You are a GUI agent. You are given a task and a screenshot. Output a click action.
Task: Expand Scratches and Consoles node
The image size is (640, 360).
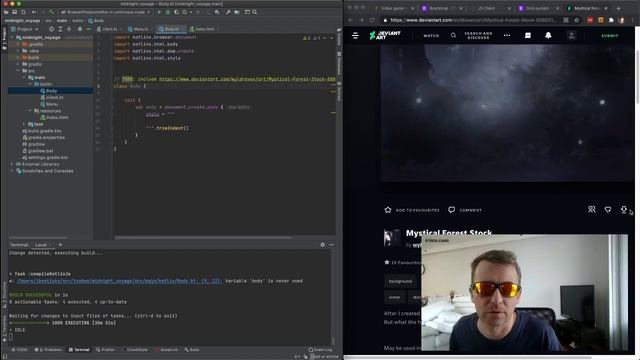coord(12,171)
